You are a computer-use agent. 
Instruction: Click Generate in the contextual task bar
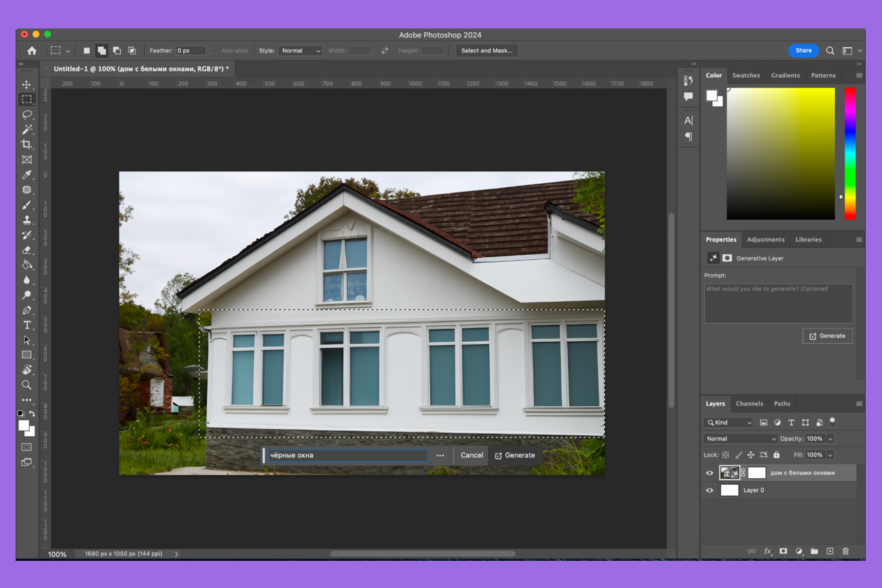pyautogui.click(x=514, y=456)
